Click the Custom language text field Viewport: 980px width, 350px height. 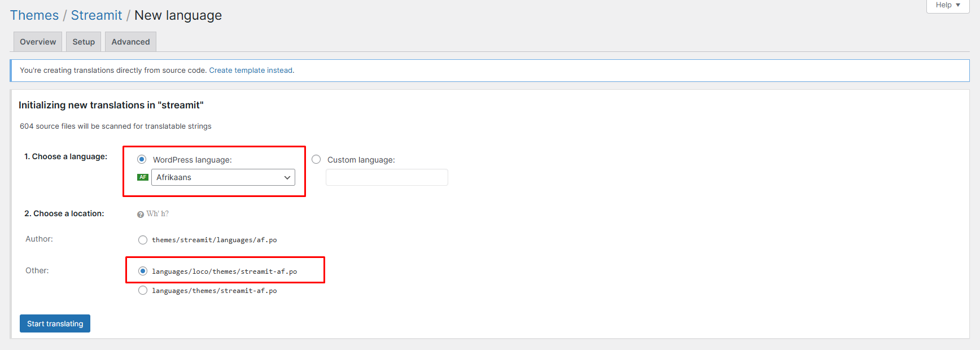pos(387,177)
